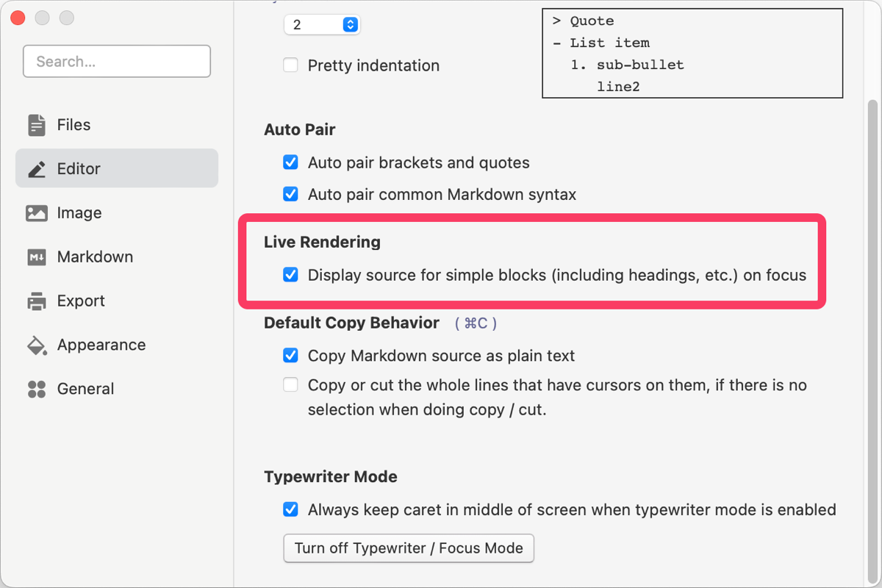Click into the Search preferences field
This screenshot has height=588, width=882.
click(117, 62)
